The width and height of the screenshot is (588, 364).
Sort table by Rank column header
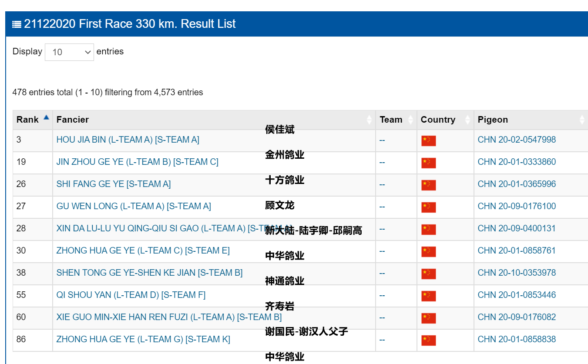coord(33,120)
